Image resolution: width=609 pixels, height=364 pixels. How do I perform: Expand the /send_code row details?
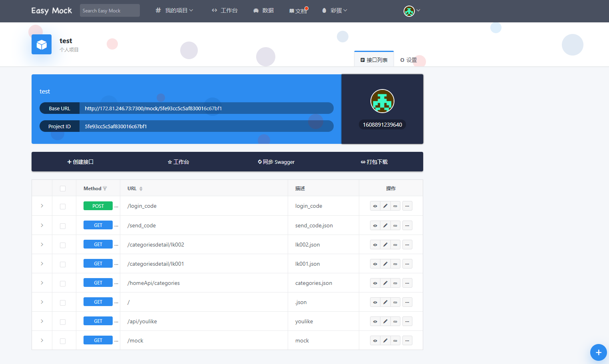42,225
